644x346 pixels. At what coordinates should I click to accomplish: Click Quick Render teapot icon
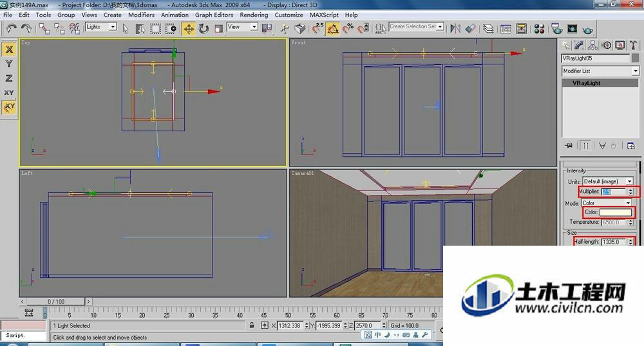[x=588, y=30]
